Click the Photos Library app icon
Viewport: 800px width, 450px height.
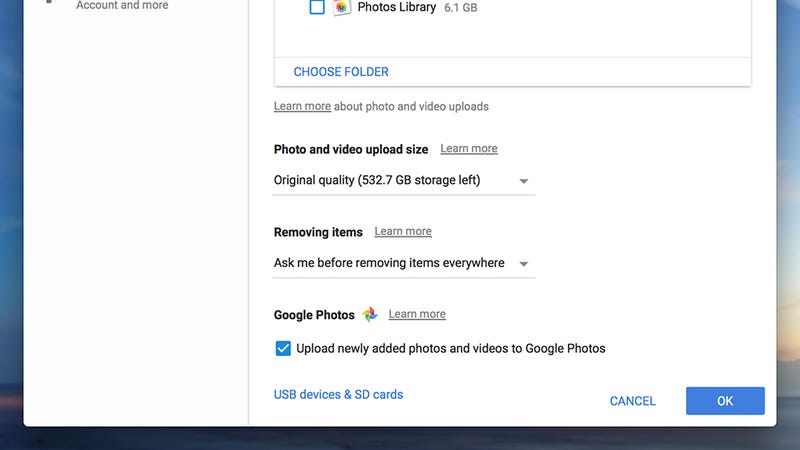(x=341, y=7)
